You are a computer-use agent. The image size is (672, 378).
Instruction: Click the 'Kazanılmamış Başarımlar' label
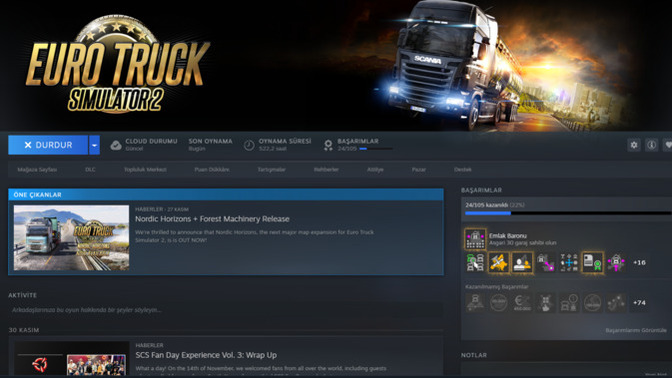point(497,287)
